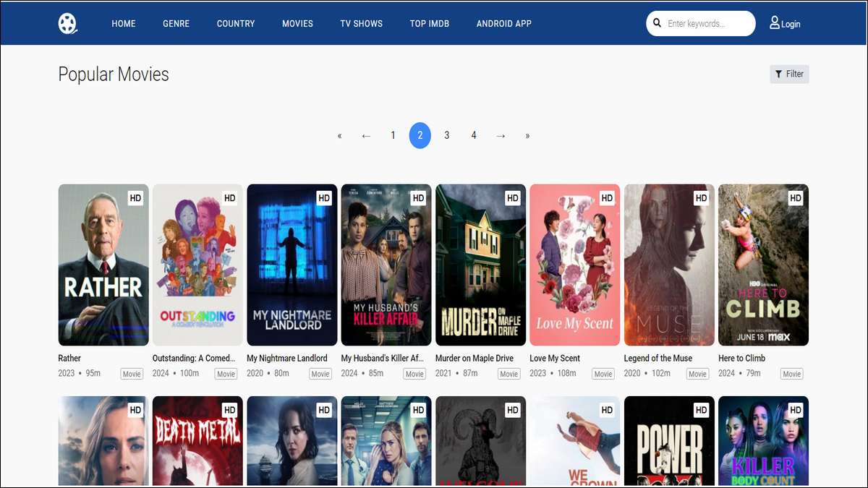Click HD badge on My Nightmare Landlord poster
Screen dimensions: 868x488
pos(324,197)
